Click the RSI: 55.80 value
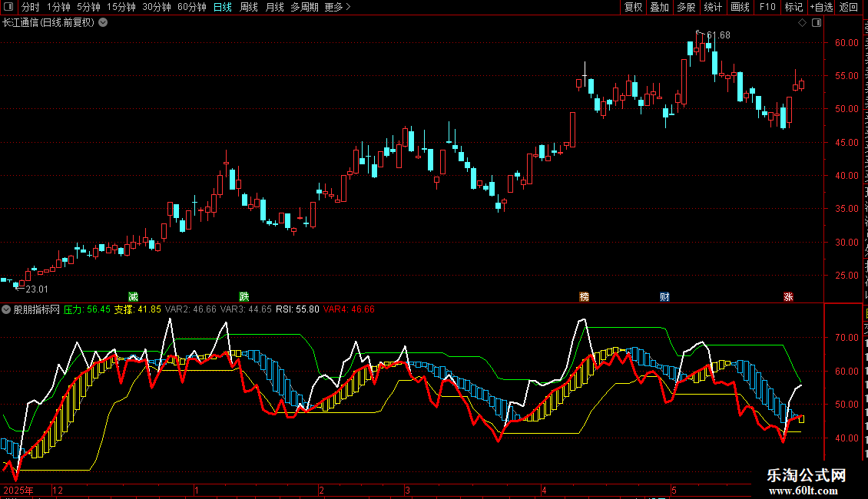Screen dimensions: 868x499 (297, 309)
